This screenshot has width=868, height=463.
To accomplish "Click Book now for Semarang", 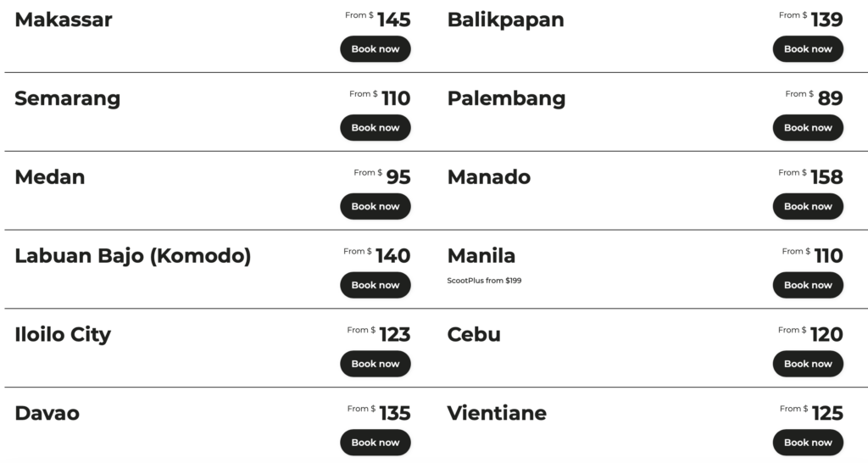I will [375, 128].
